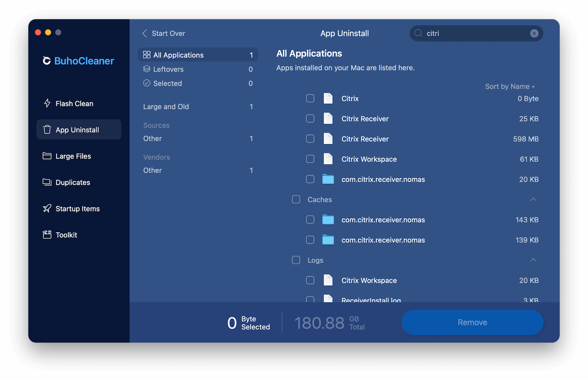This screenshot has width=588, height=380.
Task: Click the Large Files folder icon
Action: (x=47, y=156)
